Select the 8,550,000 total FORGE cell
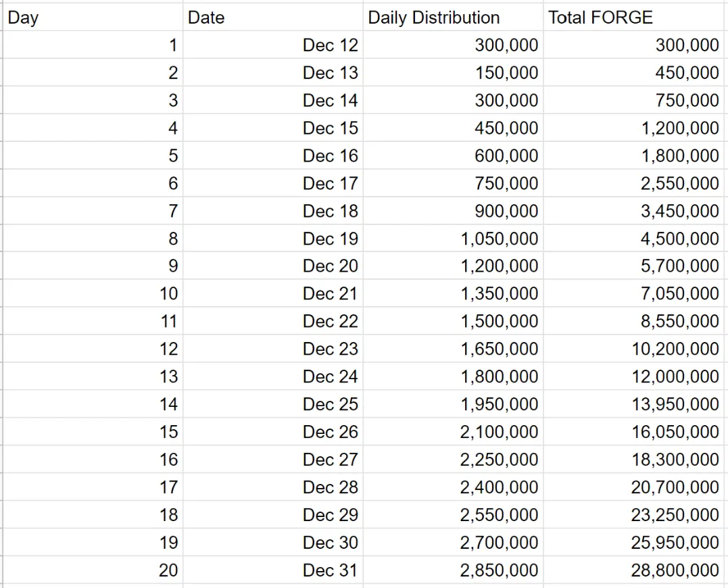Screen dimensions: 728x588 (634, 321)
